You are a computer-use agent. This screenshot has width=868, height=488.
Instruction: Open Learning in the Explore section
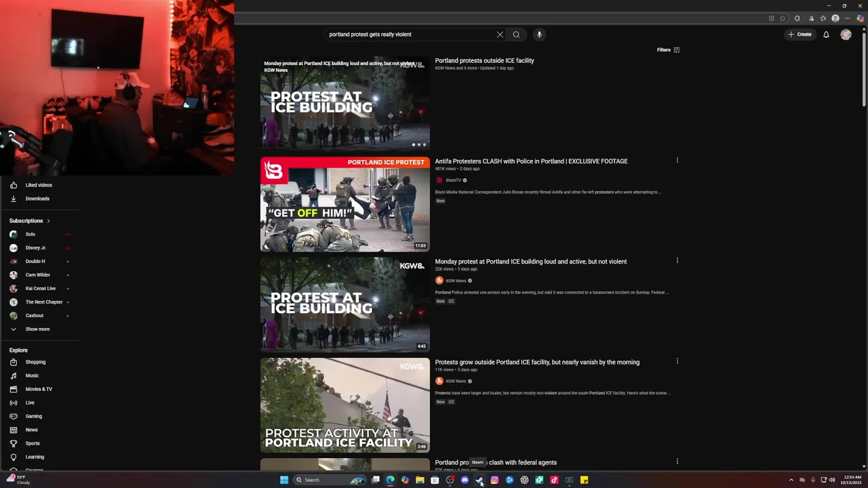[35, 457]
